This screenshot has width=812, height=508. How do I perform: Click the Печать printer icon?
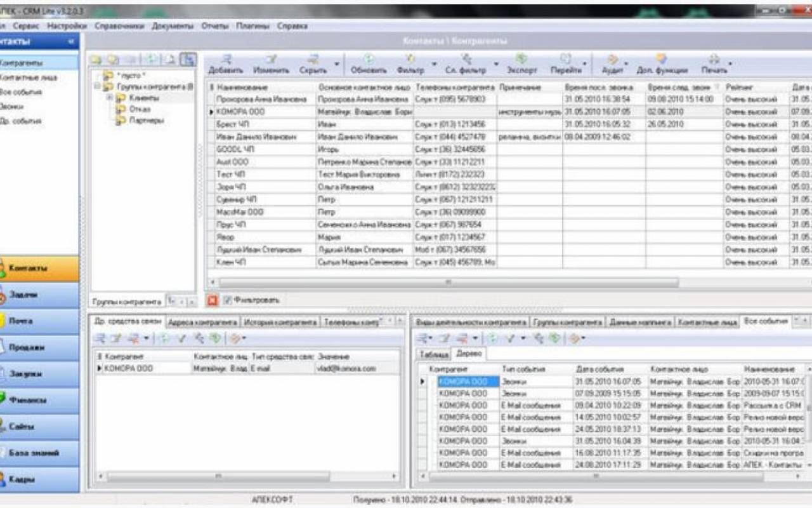coord(714,59)
